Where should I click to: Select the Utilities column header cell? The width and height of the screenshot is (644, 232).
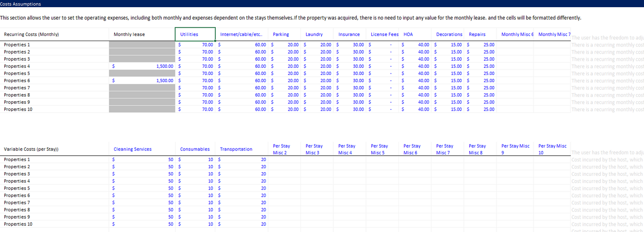pyautogui.click(x=195, y=34)
